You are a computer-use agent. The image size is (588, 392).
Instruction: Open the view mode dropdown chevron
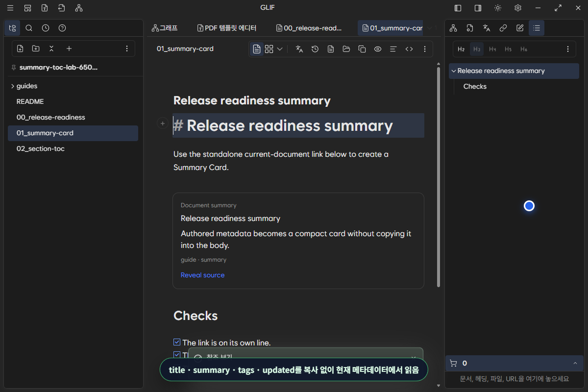pyautogui.click(x=280, y=49)
